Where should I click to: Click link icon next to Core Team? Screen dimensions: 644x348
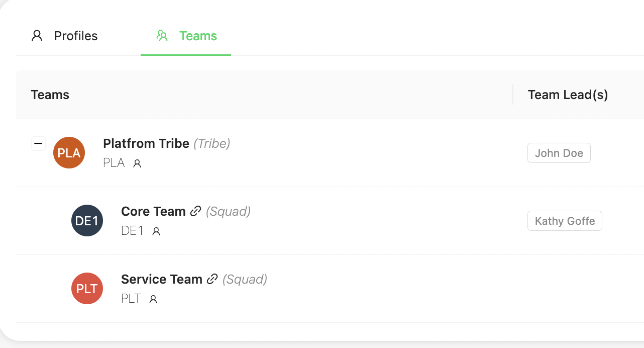click(196, 211)
